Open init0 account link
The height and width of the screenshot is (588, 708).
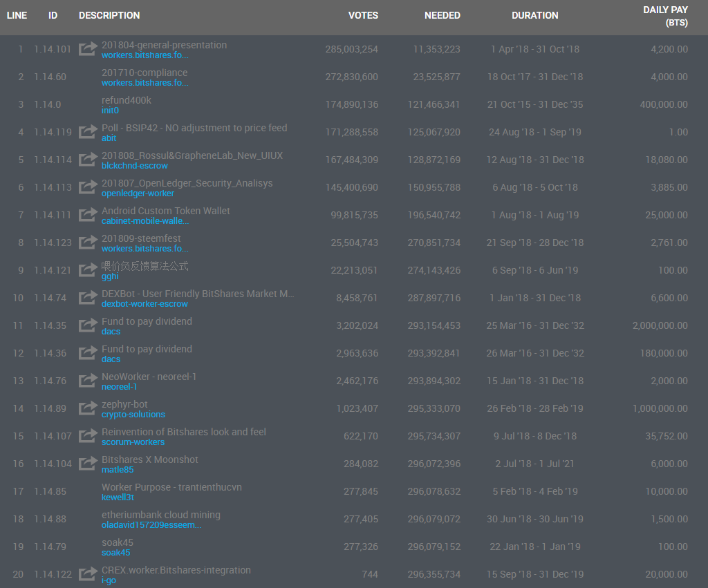[110, 110]
